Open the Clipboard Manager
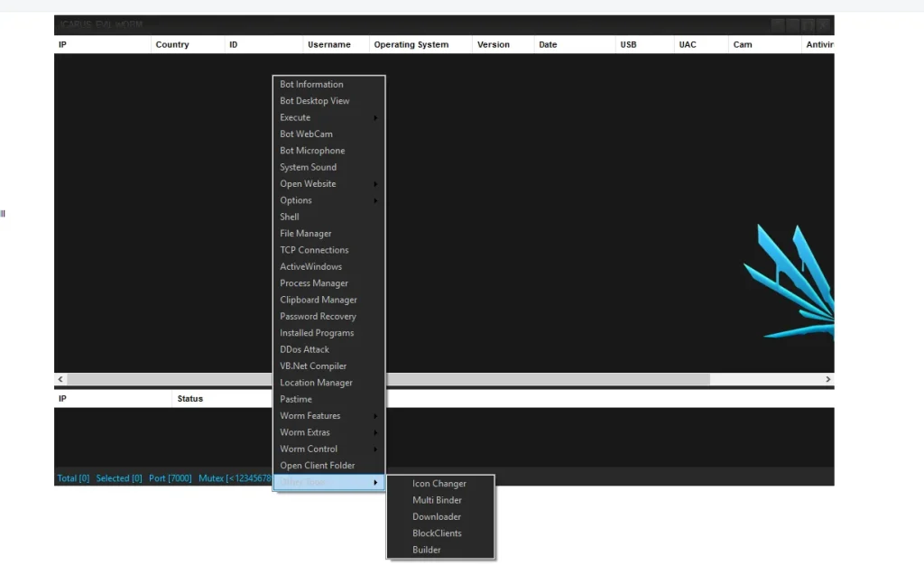Viewport: 924px width, 565px height. point(318,300)
